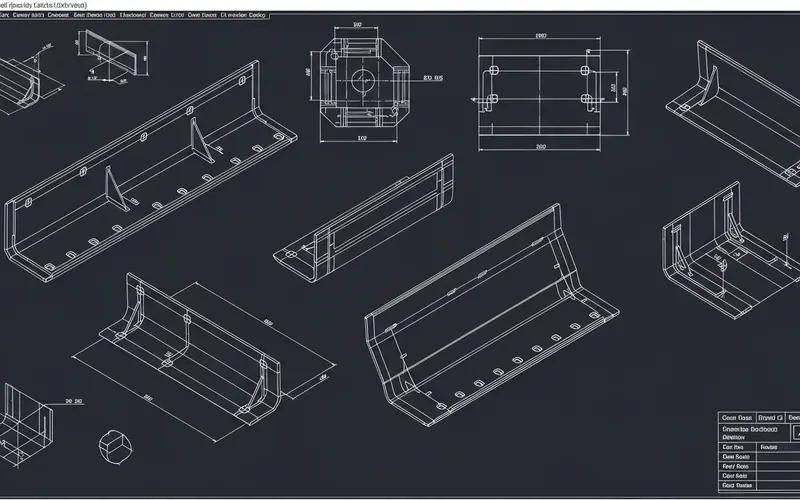The height and width of the screenshot is (500, 800).
Task: Pick the upper-left slot on the plate top view
Action: click(491, 72)
